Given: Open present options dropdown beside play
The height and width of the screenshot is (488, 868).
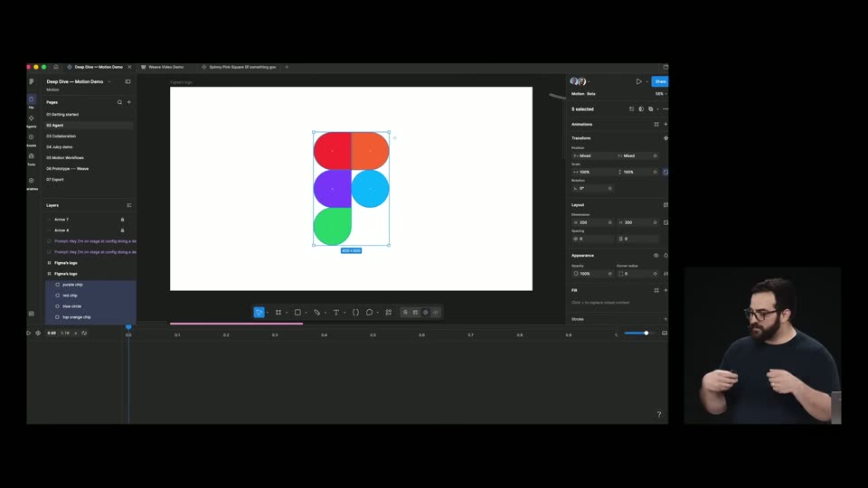Looking at the screenshot, I should 646,82.
